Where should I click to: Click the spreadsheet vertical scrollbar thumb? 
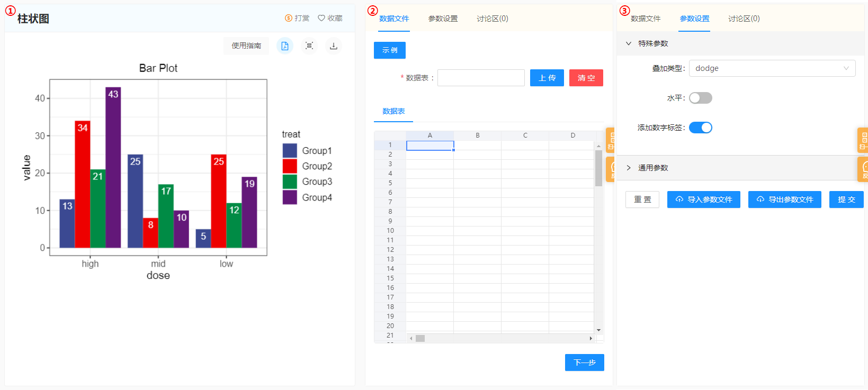pyautogui.click(x=598, y=168)
